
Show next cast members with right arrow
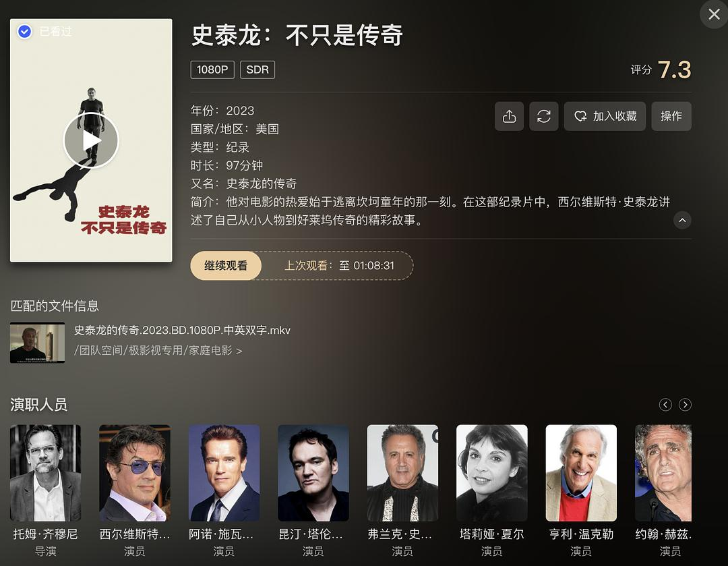click(x=685, y=405)
